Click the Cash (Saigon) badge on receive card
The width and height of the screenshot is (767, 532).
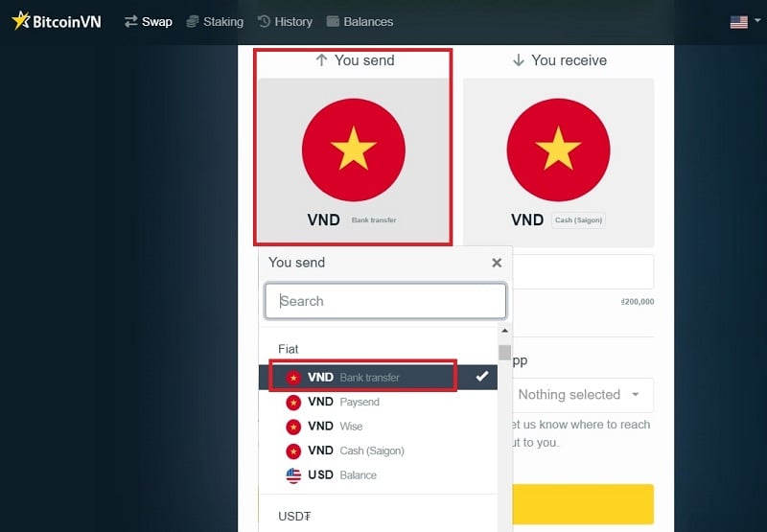[x=578, y=220]
